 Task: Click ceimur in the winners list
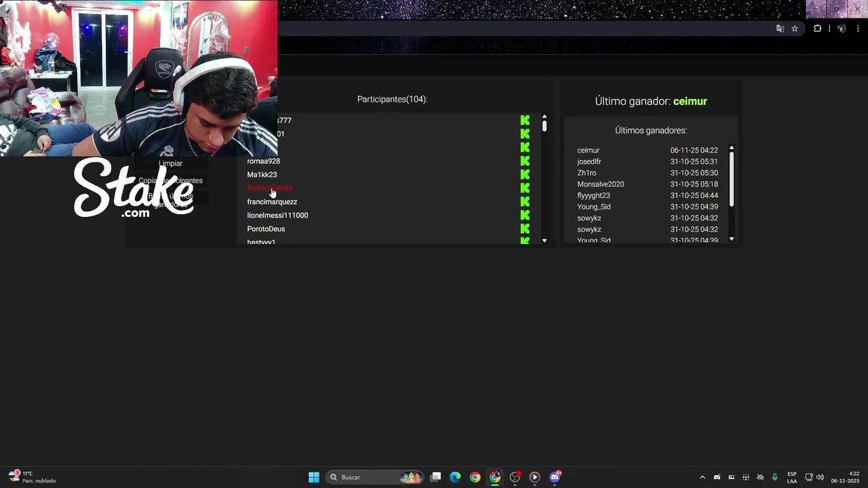[x=588, y=150]
